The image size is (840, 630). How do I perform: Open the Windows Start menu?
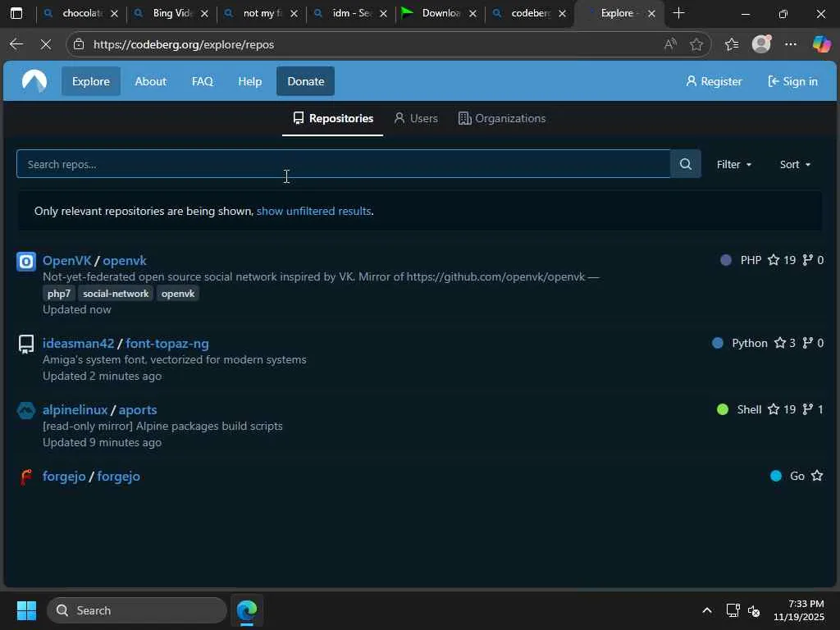click(26, 610)
